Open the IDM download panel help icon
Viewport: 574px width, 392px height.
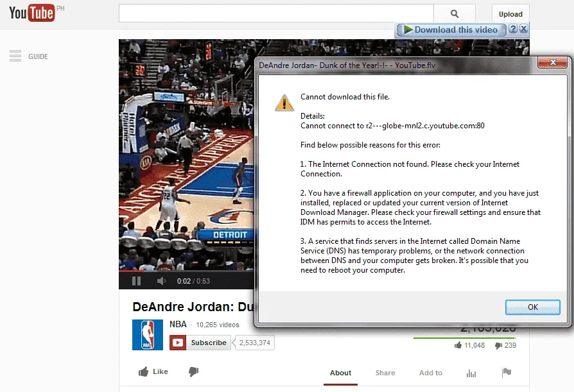pos(513,28)
